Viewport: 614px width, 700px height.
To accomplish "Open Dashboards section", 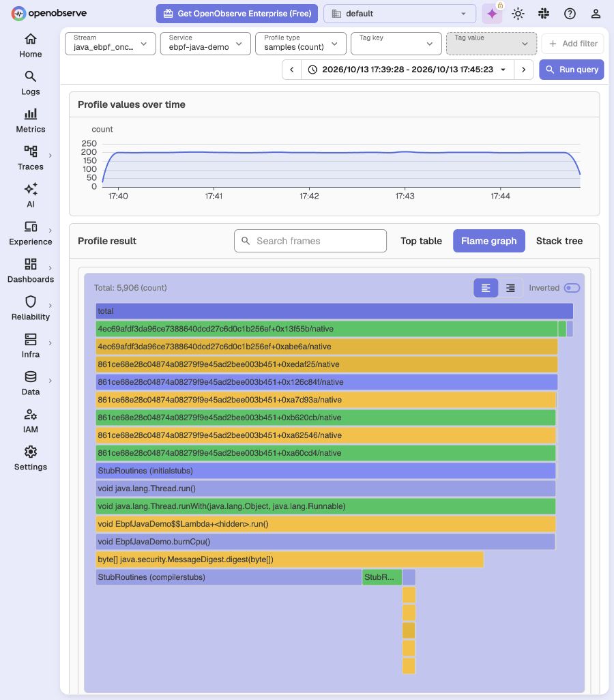I will [31, 271].
